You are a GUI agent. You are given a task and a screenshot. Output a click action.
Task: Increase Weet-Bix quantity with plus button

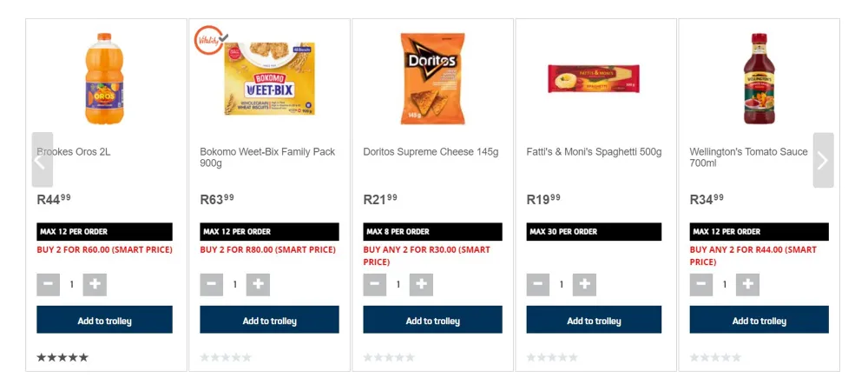point(258,284)
